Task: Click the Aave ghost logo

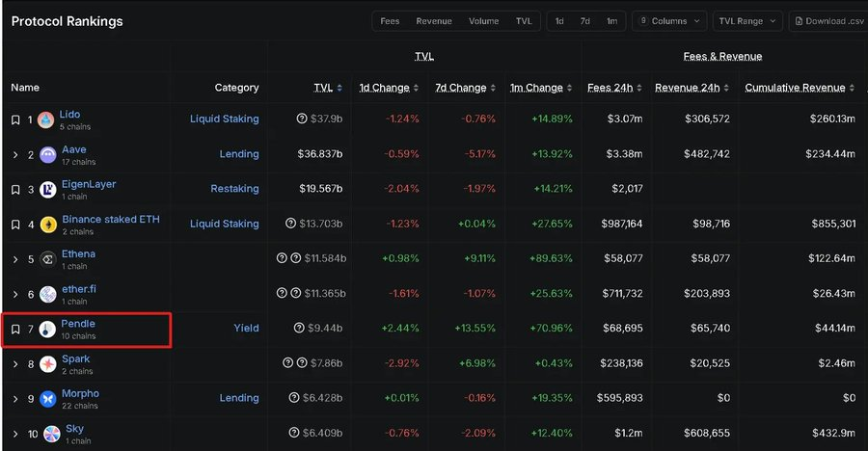Action: [x=48, y=155]
